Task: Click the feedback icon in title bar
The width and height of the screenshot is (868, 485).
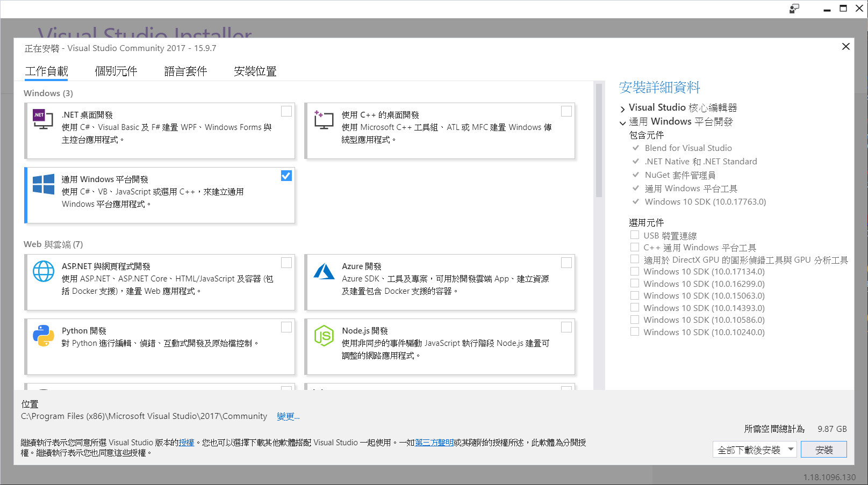Action: click(794, 9)
